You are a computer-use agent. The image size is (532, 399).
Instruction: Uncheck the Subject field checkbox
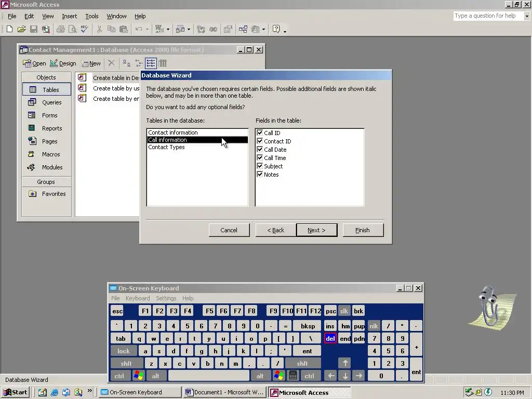pos(260,166)
